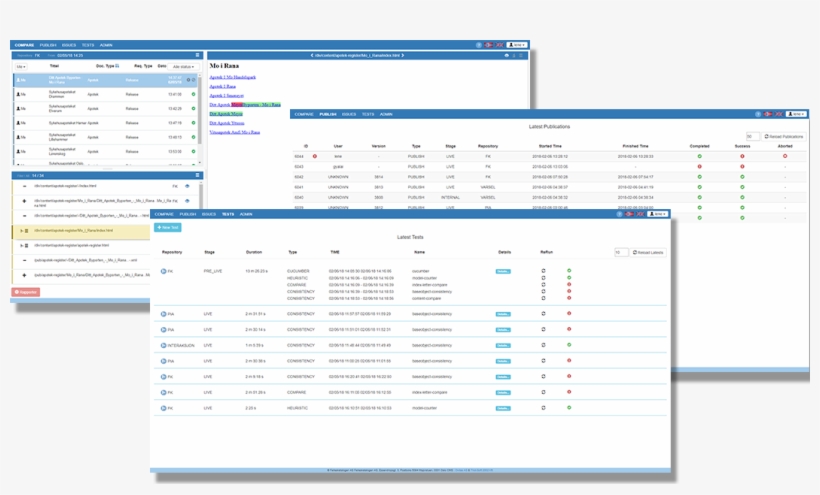Image resolution: width=820 pixels, height=495 pixels.
Task: Click the cloud icon on the first index.html file row
Action: [187, 186]
